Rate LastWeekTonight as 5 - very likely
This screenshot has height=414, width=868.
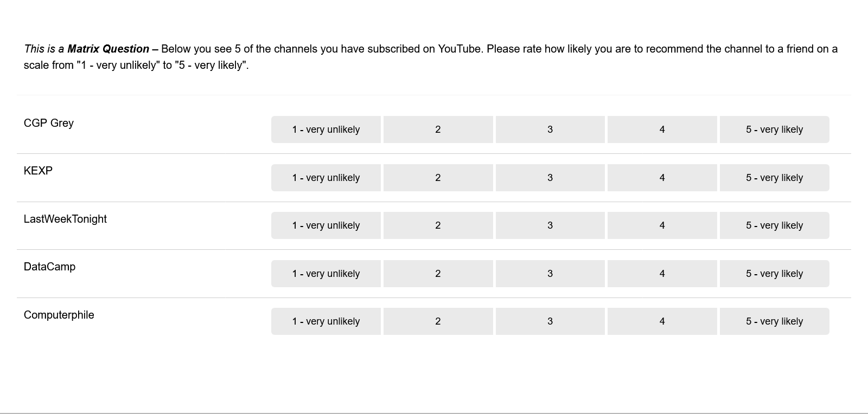(774, 225)
